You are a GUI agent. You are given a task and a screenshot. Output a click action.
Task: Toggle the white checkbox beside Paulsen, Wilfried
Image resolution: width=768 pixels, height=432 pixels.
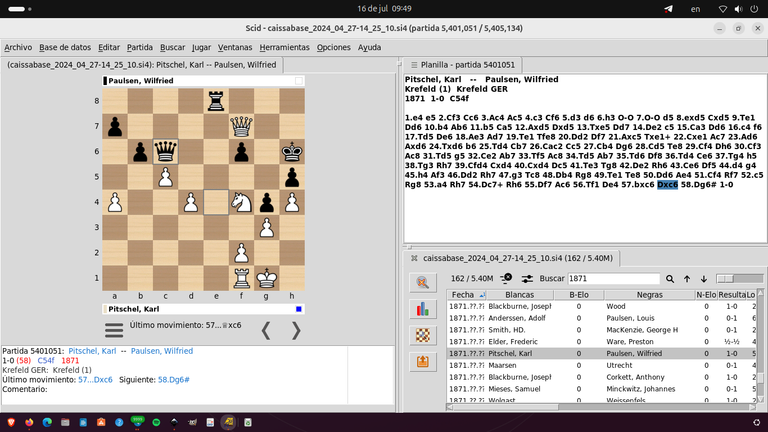299,81
